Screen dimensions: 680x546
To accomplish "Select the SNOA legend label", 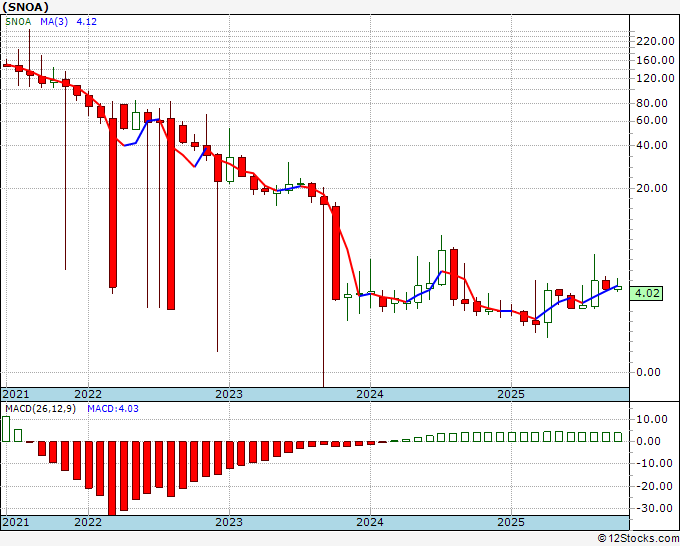I will click(x=18, y=22).
